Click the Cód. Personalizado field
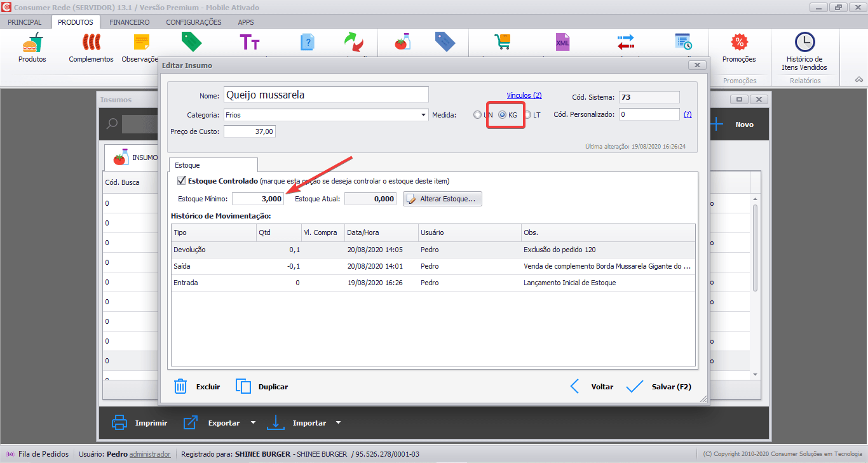 (649, 114)
